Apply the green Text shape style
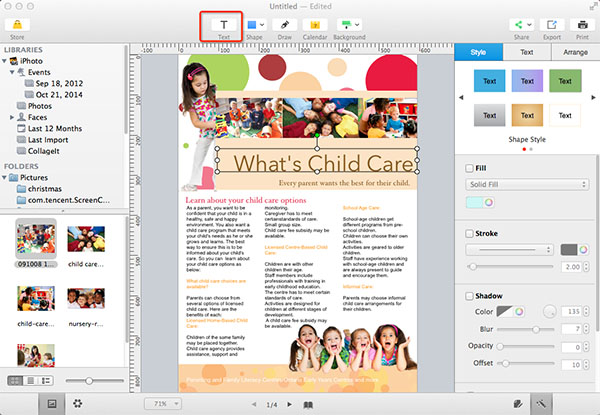 click(565, 81)
